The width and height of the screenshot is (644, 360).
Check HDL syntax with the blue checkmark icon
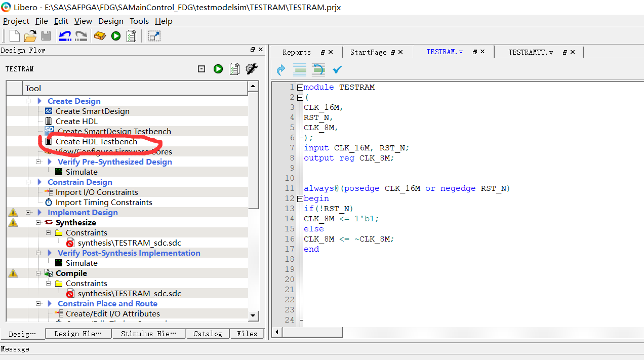pos(337,70)
